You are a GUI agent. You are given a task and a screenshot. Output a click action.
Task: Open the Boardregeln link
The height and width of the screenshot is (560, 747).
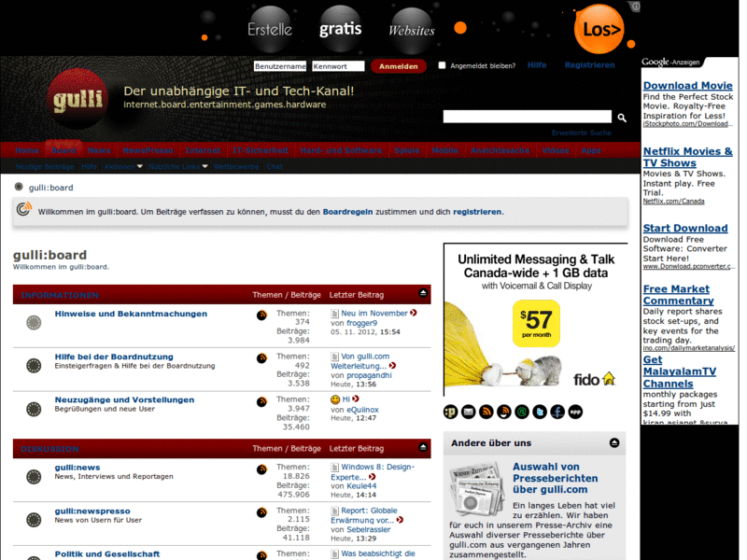coord(347,212)
